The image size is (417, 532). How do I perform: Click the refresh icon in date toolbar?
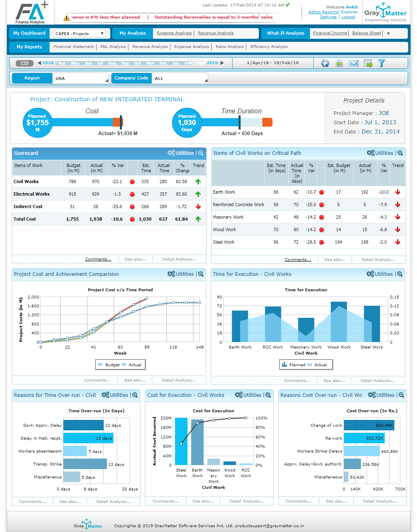pyautogui.click(x=325, y=63)
